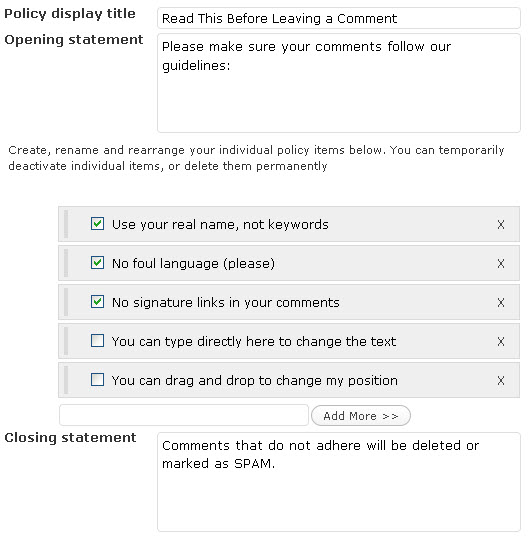
Task: Grab the drag handle of 'Use your real name' row
Action: 66,224
